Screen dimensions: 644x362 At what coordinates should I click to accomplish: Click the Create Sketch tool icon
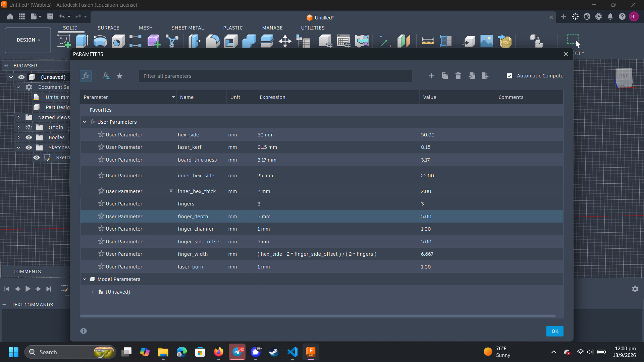64,41
